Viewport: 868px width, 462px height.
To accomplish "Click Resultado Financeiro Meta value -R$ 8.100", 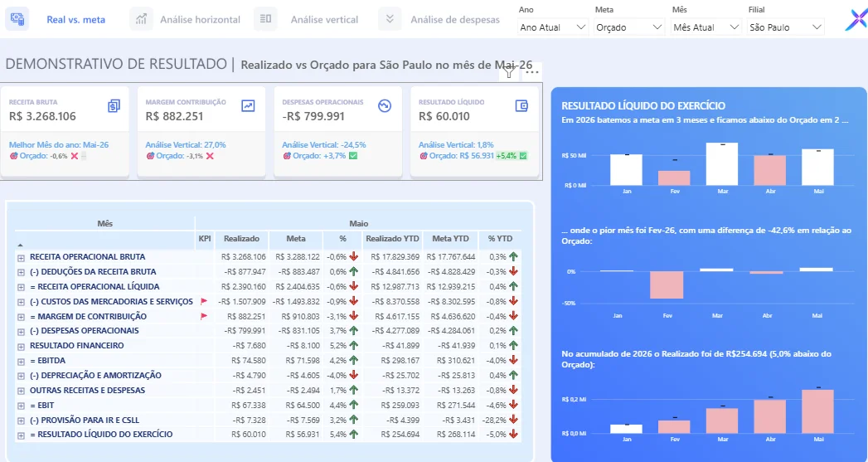I will (303, 345).
